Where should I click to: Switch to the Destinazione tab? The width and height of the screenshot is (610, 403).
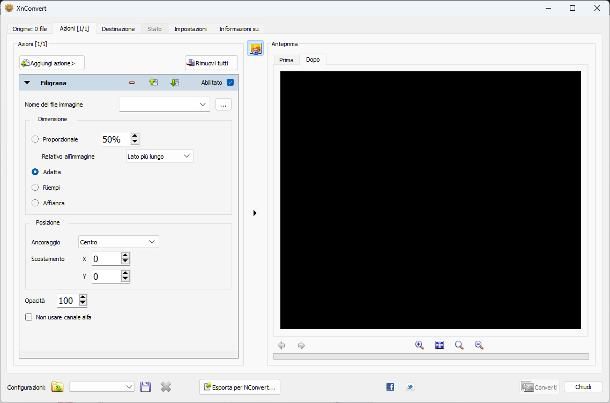[x=118, y=29]
